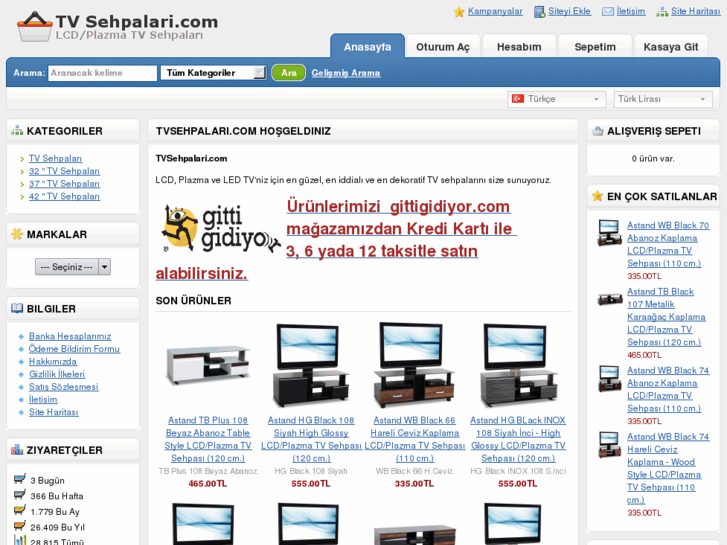Image resolution: width=727 pixels, height=545 pixels.
Task: Open the Ödeme Bildirim Formu link
Action: click(x=74, y=348)
